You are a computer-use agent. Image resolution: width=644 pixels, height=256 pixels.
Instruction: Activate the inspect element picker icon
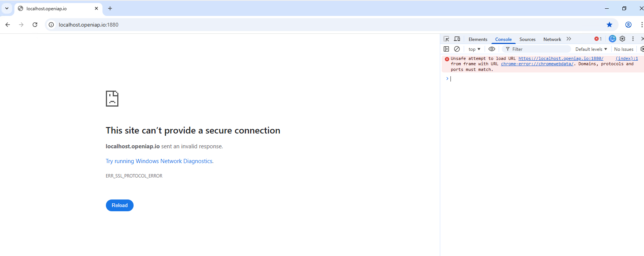[446, 39]
